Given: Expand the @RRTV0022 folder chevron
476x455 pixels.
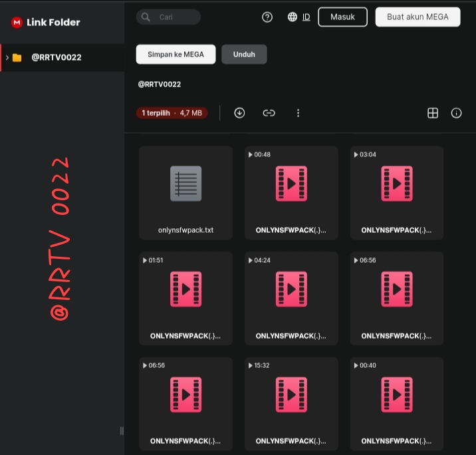Looking at the screenshot, I should (x=7, y=57).
